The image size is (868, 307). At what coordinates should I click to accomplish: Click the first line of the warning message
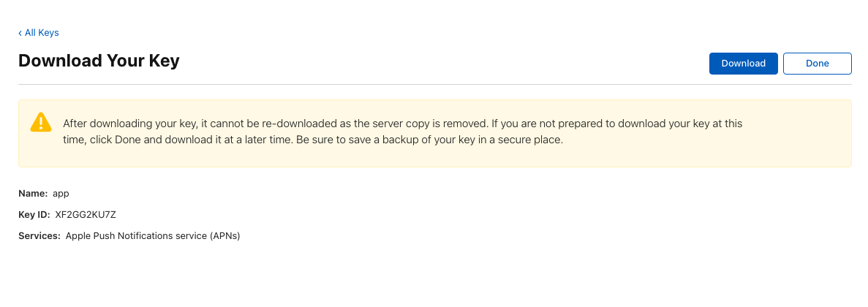[x=402, y=124]
